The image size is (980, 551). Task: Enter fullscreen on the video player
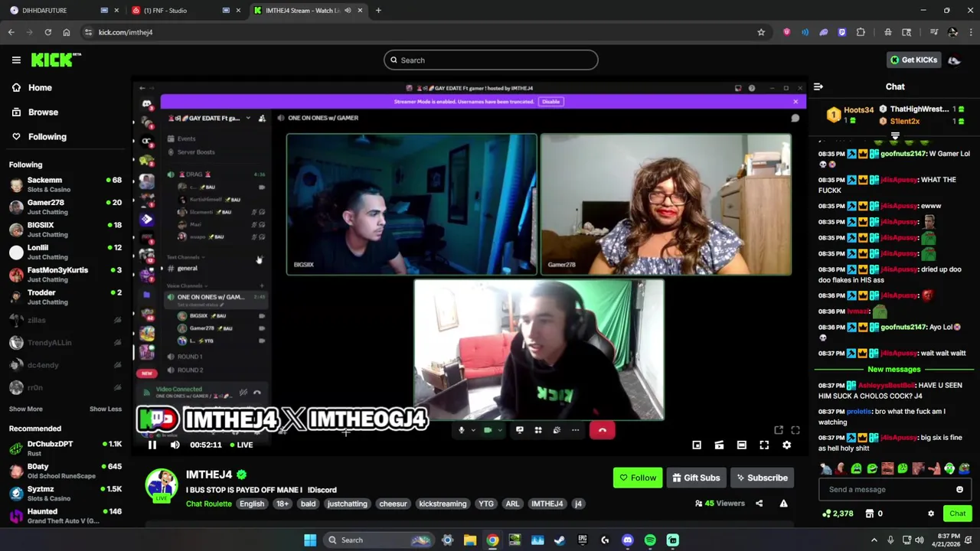pyautogui.click(x=764, y=445)
